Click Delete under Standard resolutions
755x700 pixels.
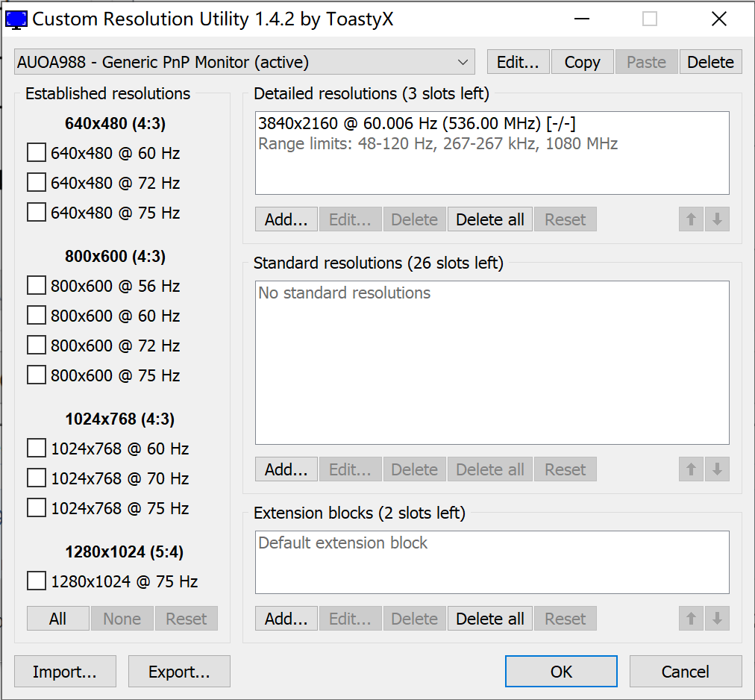coord(415,469)
